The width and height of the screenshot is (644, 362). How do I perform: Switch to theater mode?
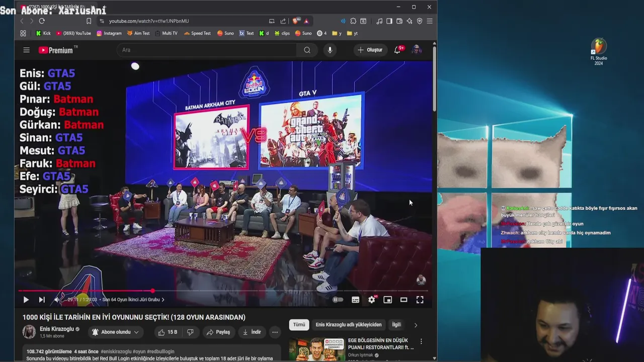(404, 300)
